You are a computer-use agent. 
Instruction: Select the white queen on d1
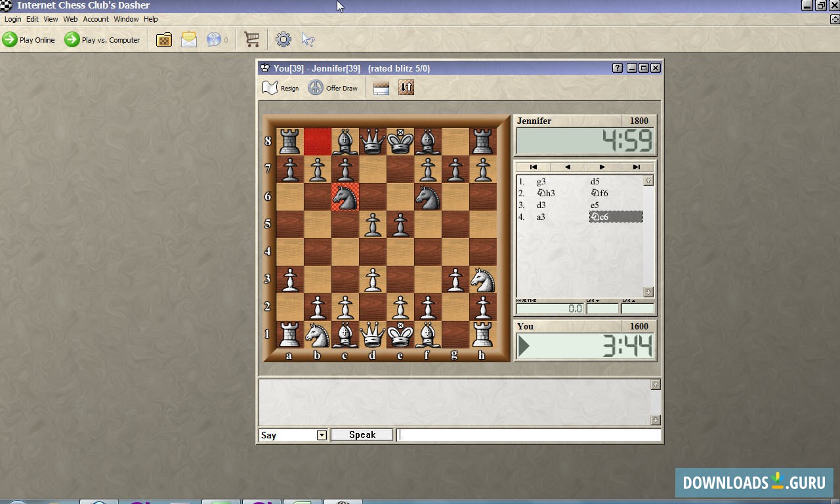[372, 335]
